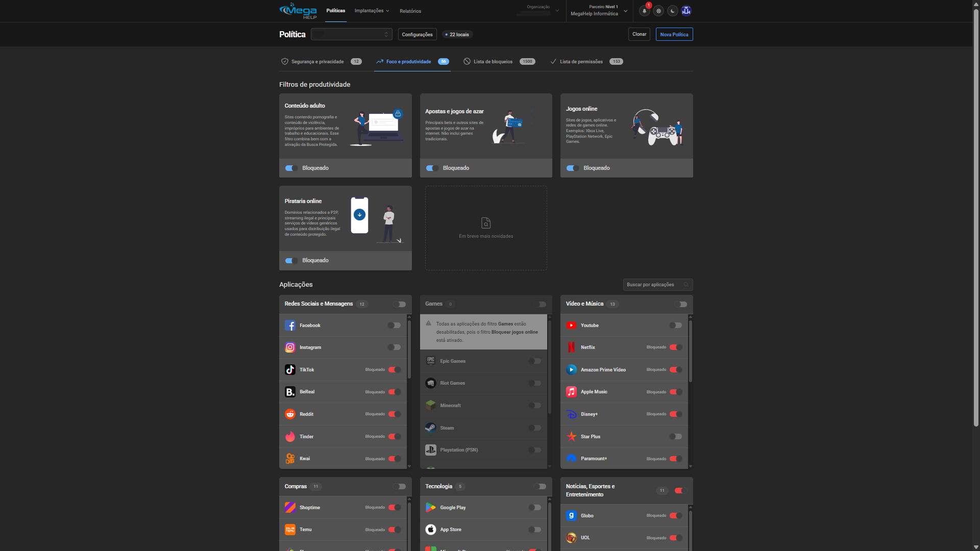
Task: Toggle the Pirataria online filter switch
Action: pyautogui.click(x=291, y=261)
